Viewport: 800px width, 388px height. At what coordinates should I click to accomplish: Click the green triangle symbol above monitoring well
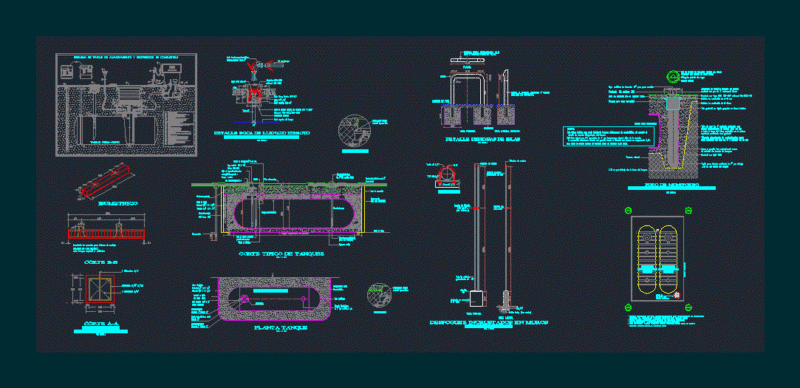point(672,77)
